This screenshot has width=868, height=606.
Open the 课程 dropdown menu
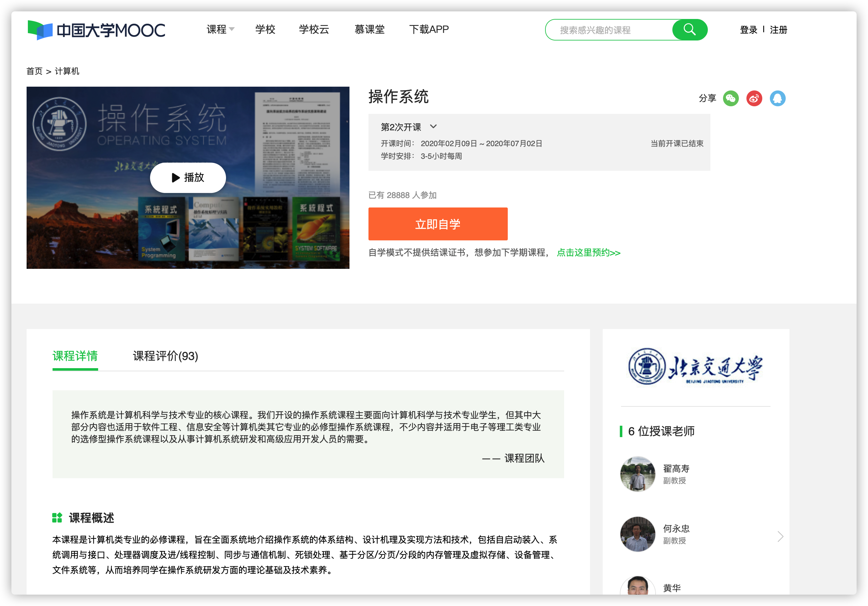220,29
